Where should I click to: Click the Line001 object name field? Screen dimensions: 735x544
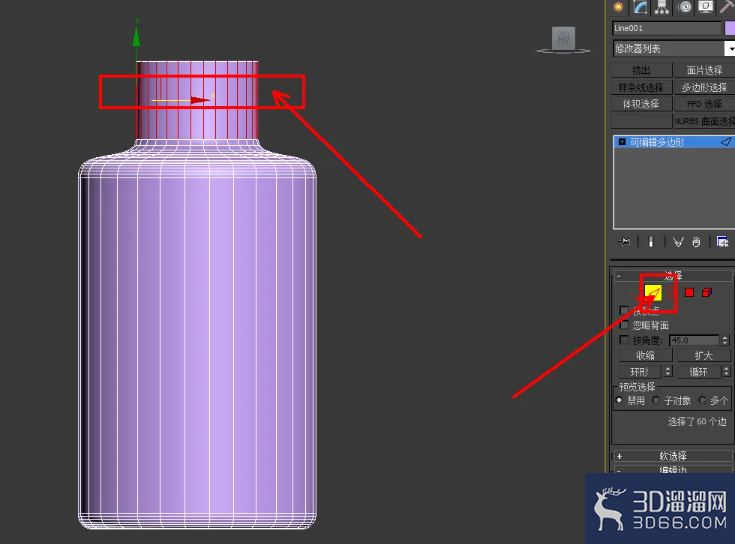(x=667, y=28)
